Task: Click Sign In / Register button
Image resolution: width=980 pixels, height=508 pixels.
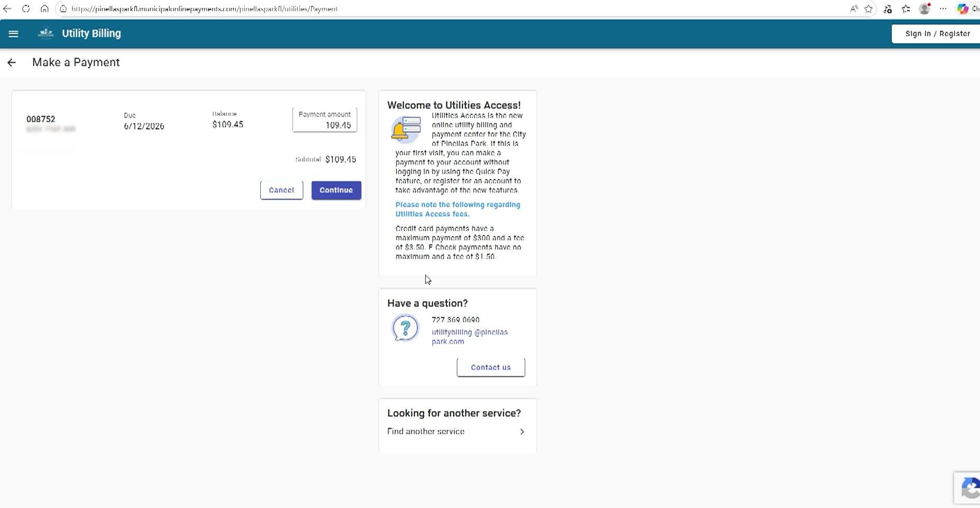Action: 937,34
